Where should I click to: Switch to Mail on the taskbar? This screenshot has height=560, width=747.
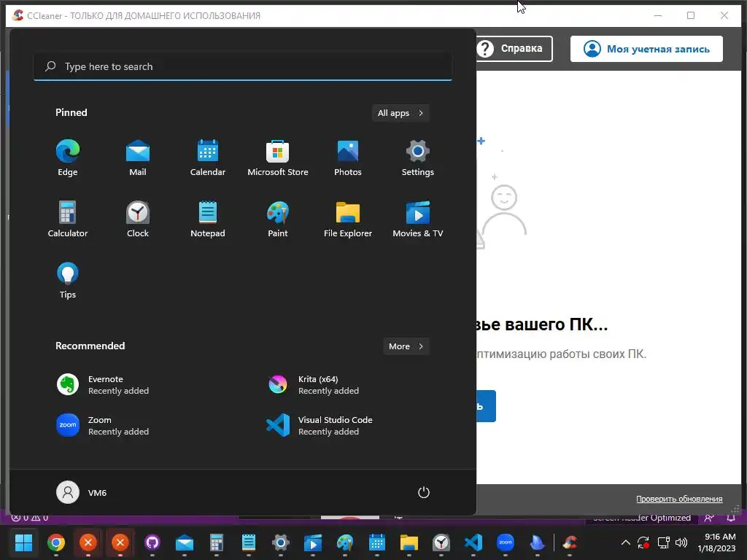coord(185,542)
